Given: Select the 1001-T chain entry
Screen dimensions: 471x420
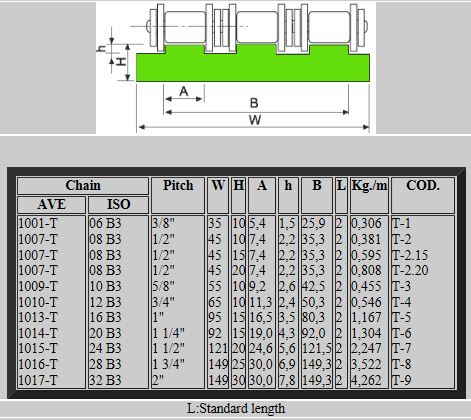Looking at the screenshot, I should [x=38, y=223].
